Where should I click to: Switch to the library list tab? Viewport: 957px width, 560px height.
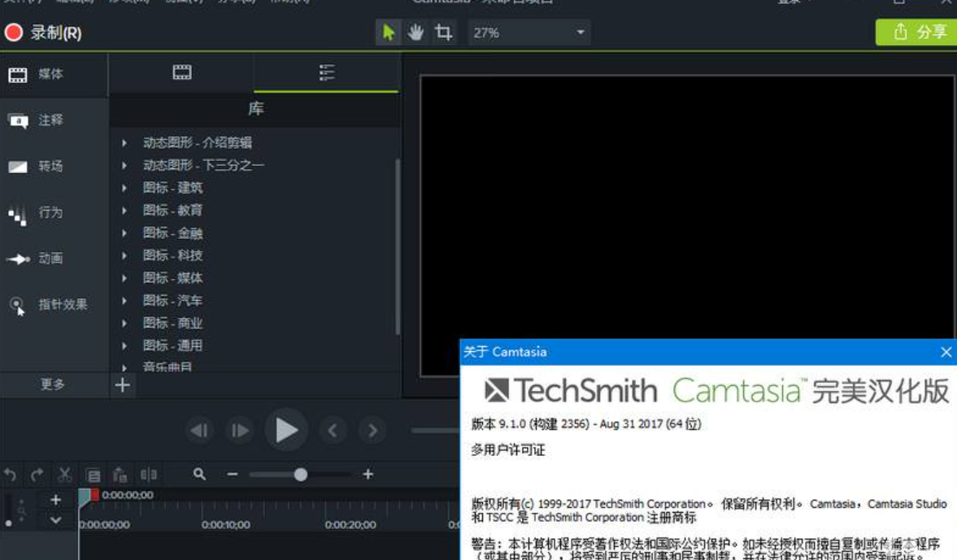coord(327,72)
